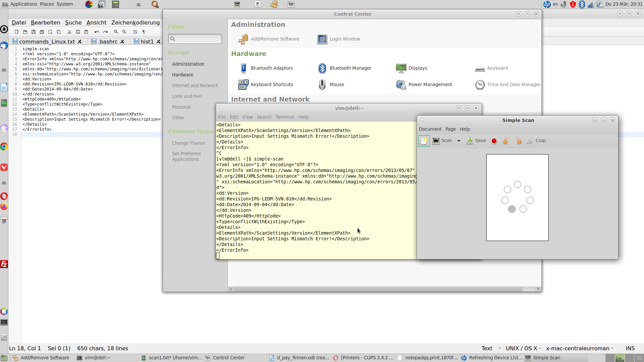Click Change Theme common task

coord(188,143)
